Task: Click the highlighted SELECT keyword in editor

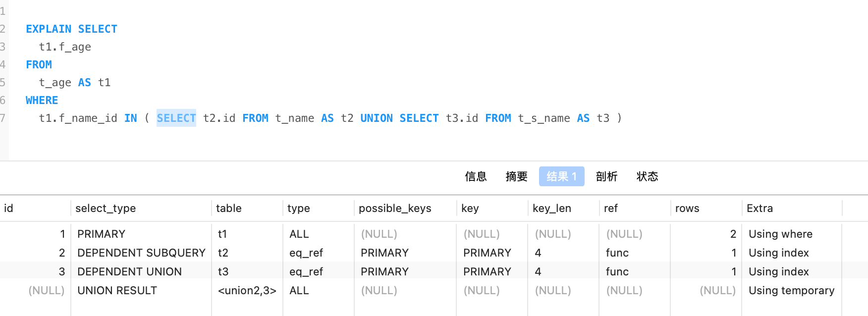Action: (176, 118)
